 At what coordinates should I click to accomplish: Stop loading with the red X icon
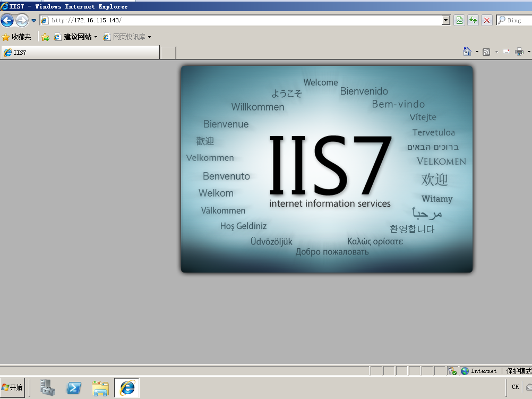[x=487, y=20]
